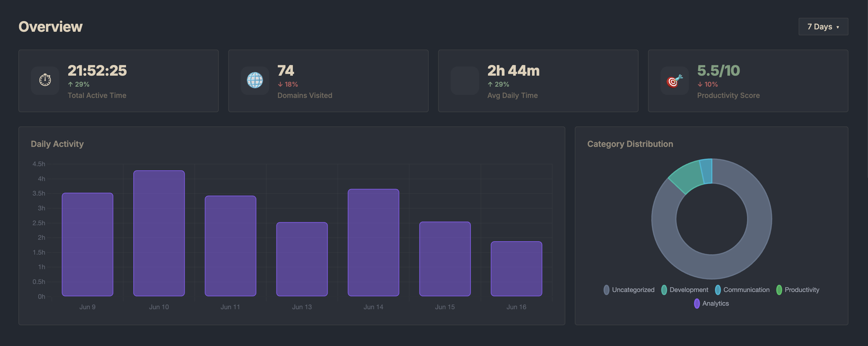Image resolution: width=868 pixels, height=346 pixels.
Task: Click the Overview page title
Action: click(50, 27)
